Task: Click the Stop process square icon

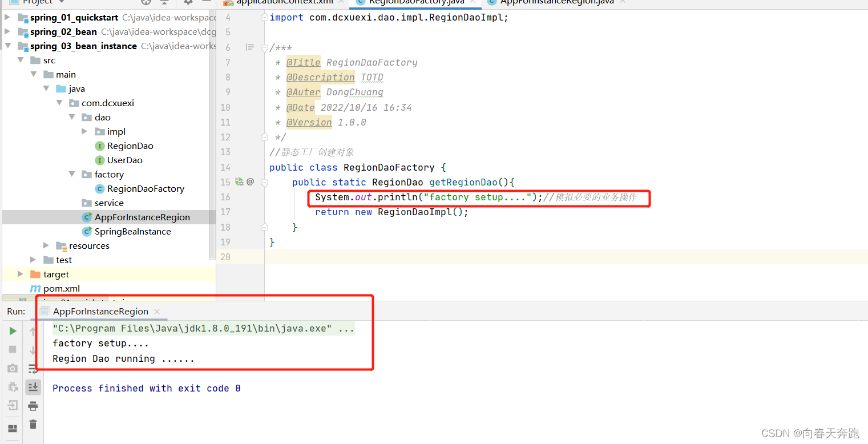Action: (x=13, y=349)
